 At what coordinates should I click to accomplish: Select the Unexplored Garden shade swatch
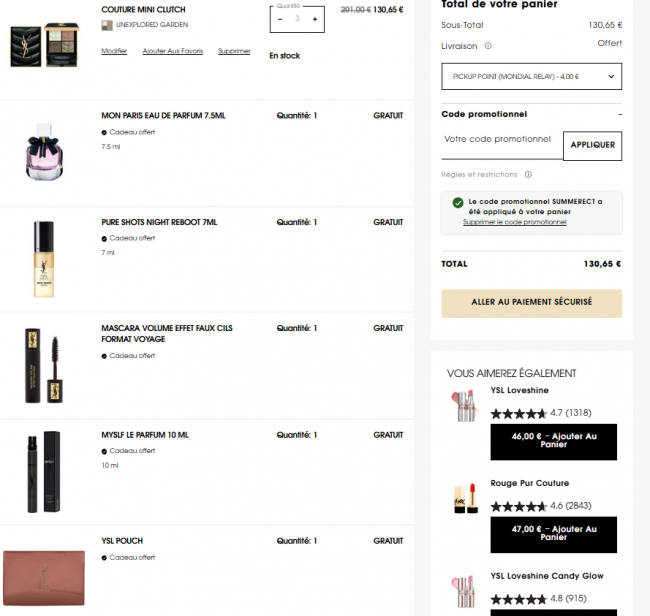[107, 25]
